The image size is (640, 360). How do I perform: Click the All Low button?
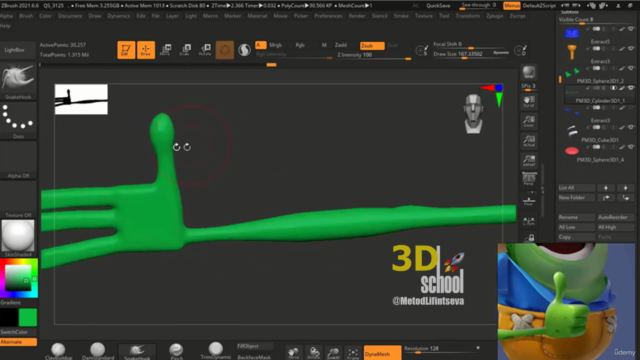[576, 227]
